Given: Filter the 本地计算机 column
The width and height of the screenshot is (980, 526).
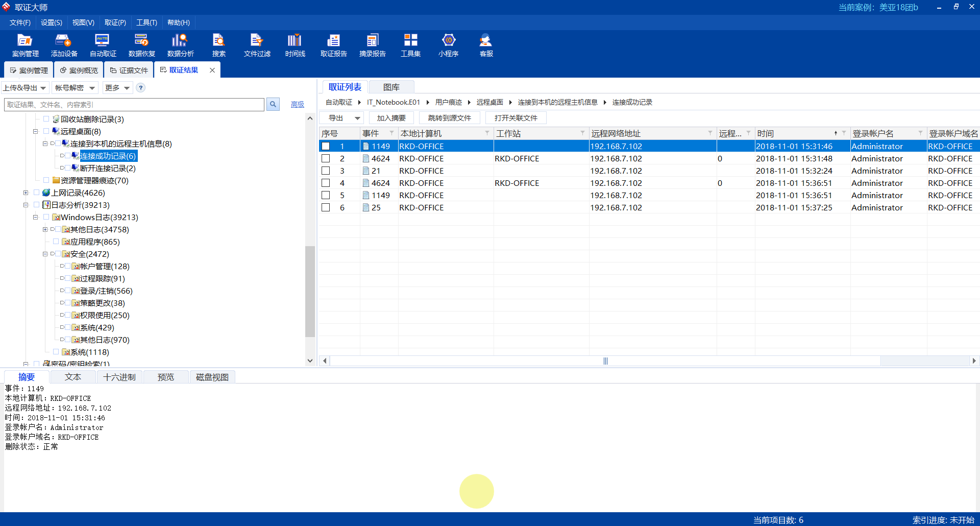Looking at the screenshot, I should click(487, 133).
